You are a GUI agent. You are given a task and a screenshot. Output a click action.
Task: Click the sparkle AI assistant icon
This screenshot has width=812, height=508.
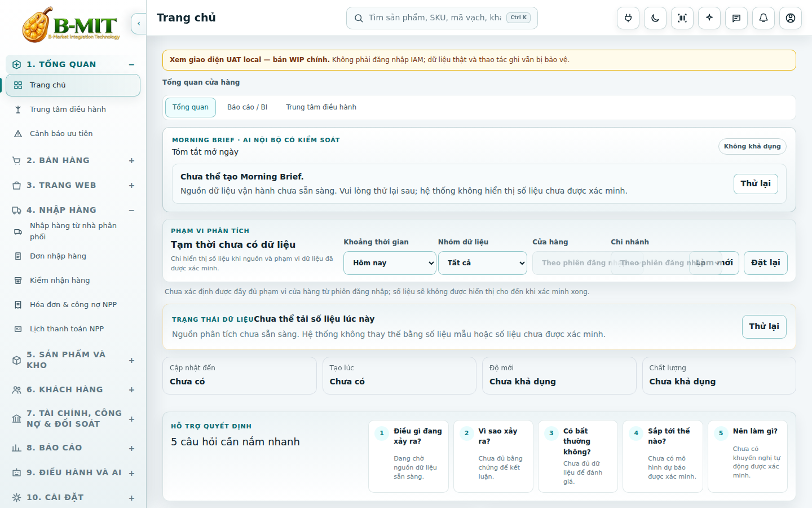pyautogui.click(x=709, y=18)
